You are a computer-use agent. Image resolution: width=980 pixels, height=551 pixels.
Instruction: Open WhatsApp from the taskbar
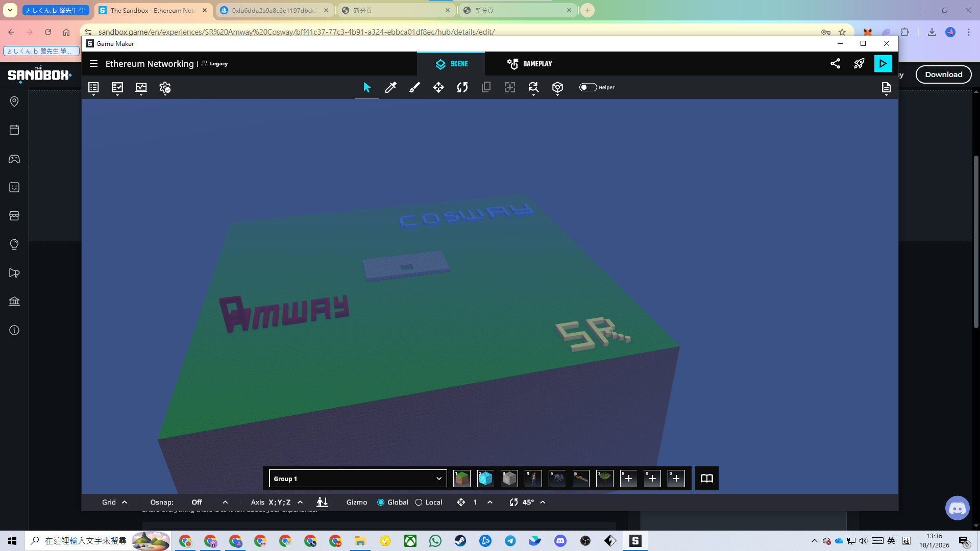click(435, 541)
